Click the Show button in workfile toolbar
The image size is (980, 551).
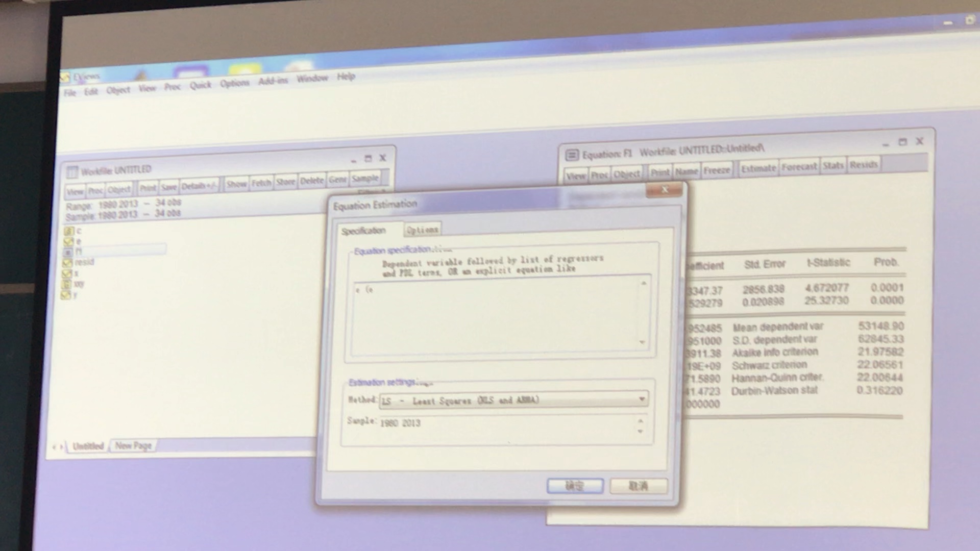pyautogui.click(x=236, y=187)
